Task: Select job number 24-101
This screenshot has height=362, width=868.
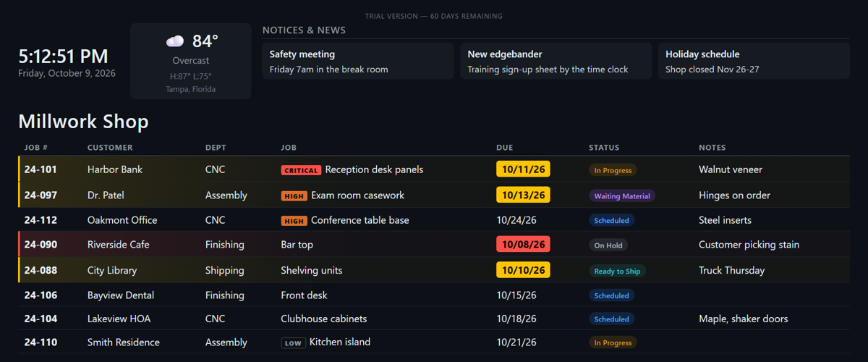Action: tap(41, 169)
